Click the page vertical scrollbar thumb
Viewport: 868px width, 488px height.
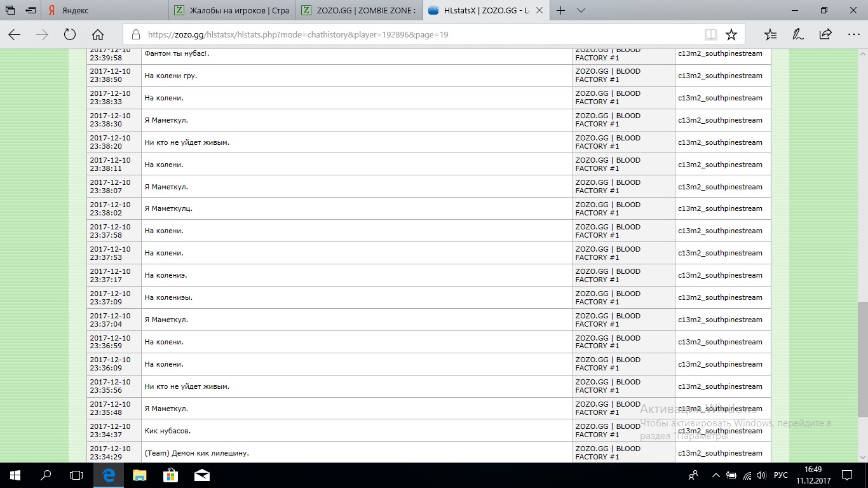tap(862, 359)
